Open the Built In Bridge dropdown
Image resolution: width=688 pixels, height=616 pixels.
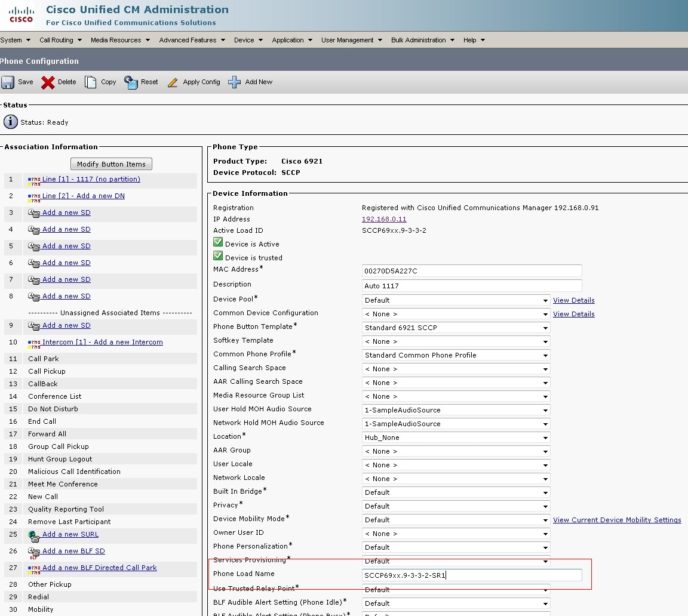click(456, 492)
